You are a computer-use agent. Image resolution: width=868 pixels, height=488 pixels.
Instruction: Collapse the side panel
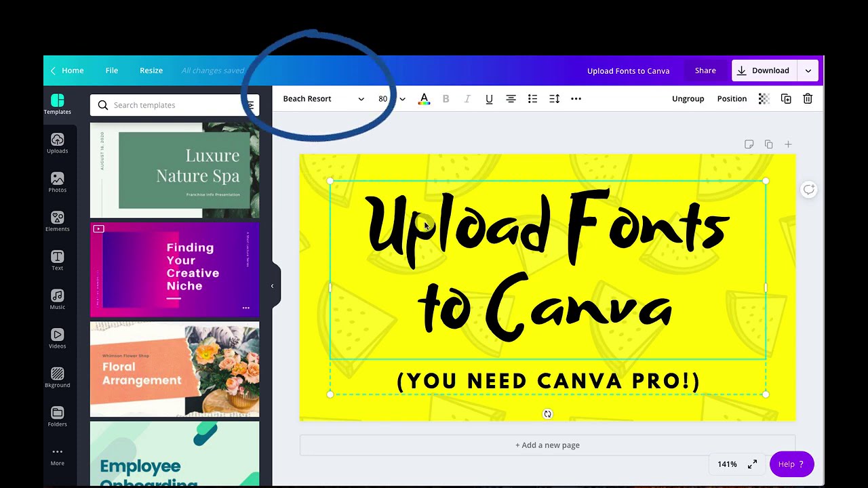click(x=272, y=286)
